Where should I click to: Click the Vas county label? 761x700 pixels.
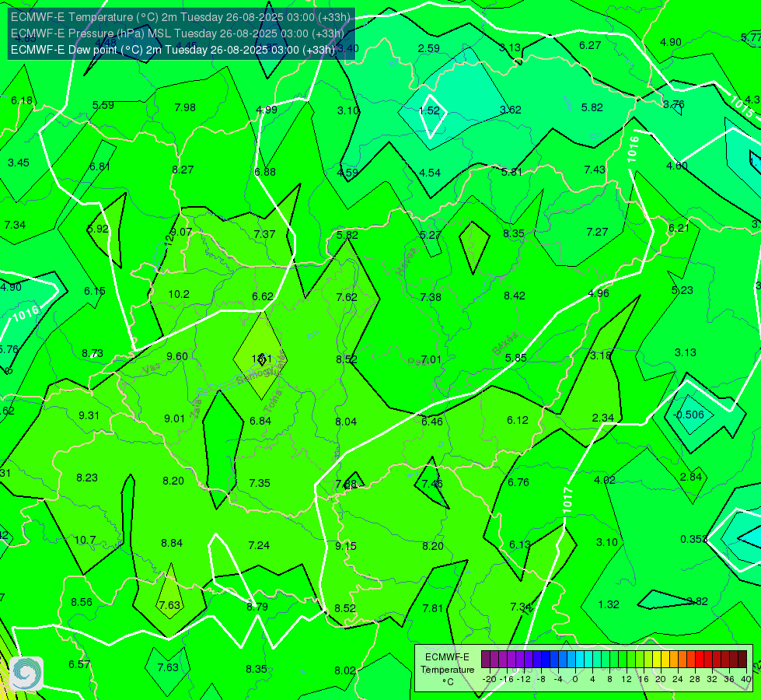click(x=151, y=369)
